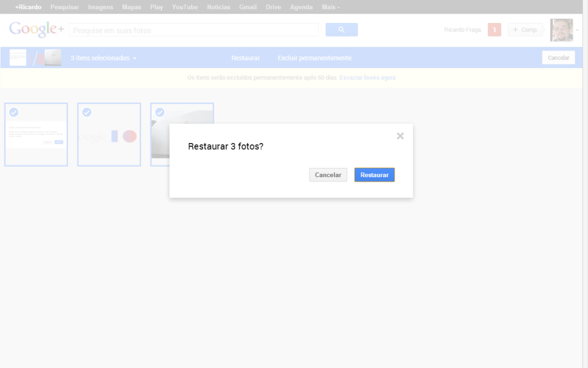Click the selected photos stack thumbnail icon
Screen dimensions: 588x368
tap(35, 58)
